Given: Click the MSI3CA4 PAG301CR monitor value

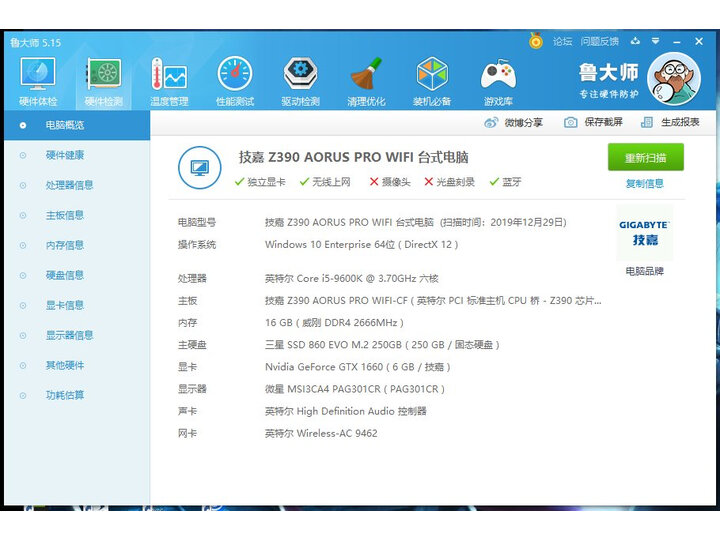Looking at the screenshot, I should 355,389.
